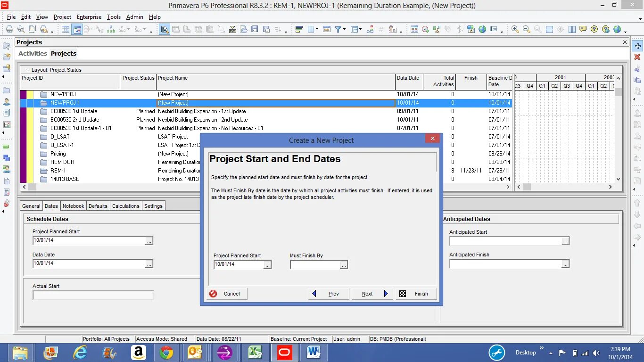
Task: Click the Must Finish By date field
Action: [315, 264]
